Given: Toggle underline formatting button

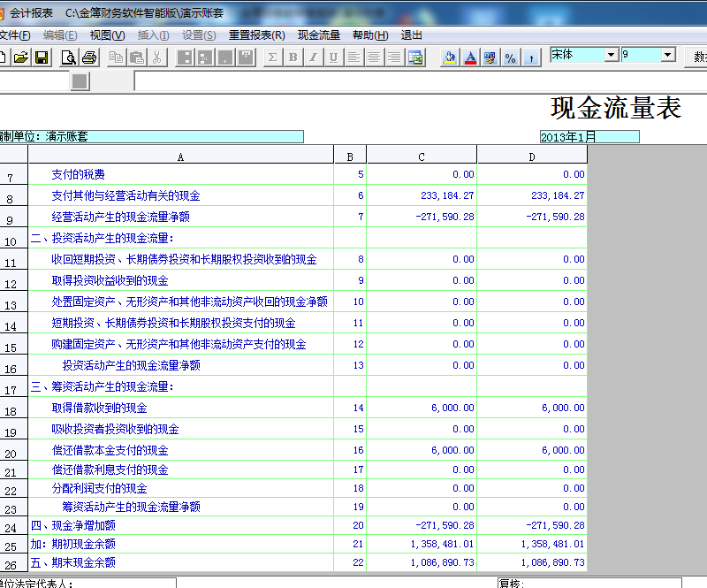Looking at the screenshot, I should (x=333, y=57).
